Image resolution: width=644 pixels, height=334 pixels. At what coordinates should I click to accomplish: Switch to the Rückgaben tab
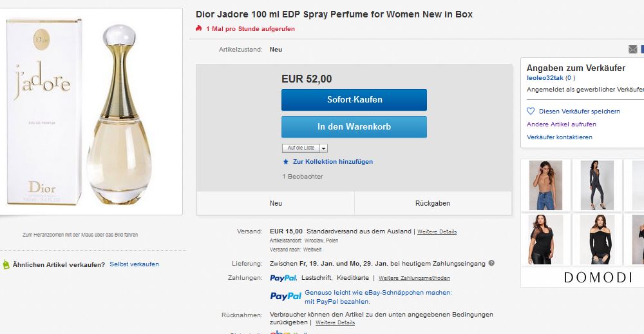[433, 203]
